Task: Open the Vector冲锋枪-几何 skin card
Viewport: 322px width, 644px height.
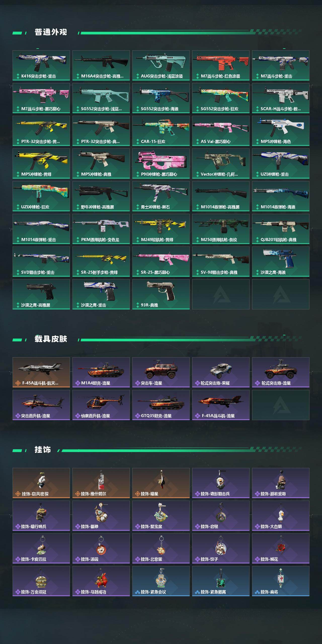Action: 221,164
